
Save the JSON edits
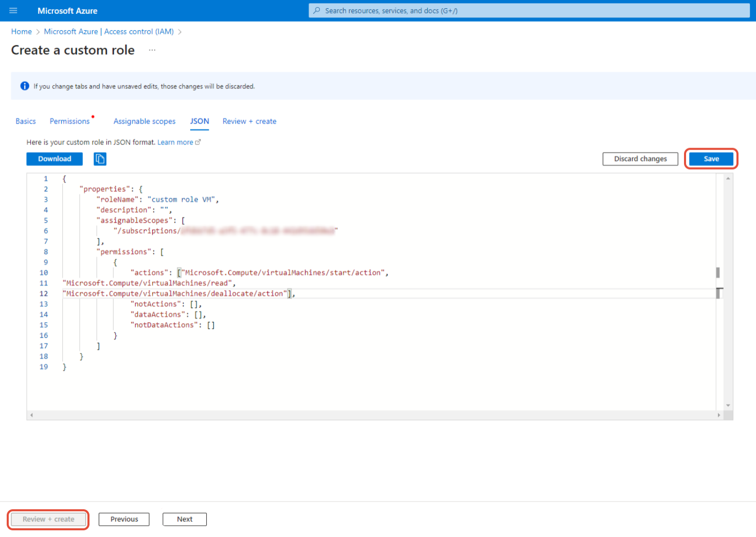click(711, 159)
